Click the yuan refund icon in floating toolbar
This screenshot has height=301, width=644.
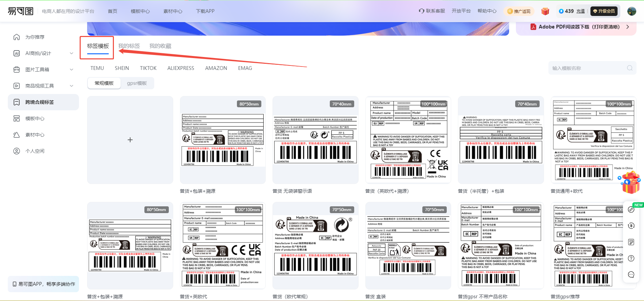click(631, 226)
